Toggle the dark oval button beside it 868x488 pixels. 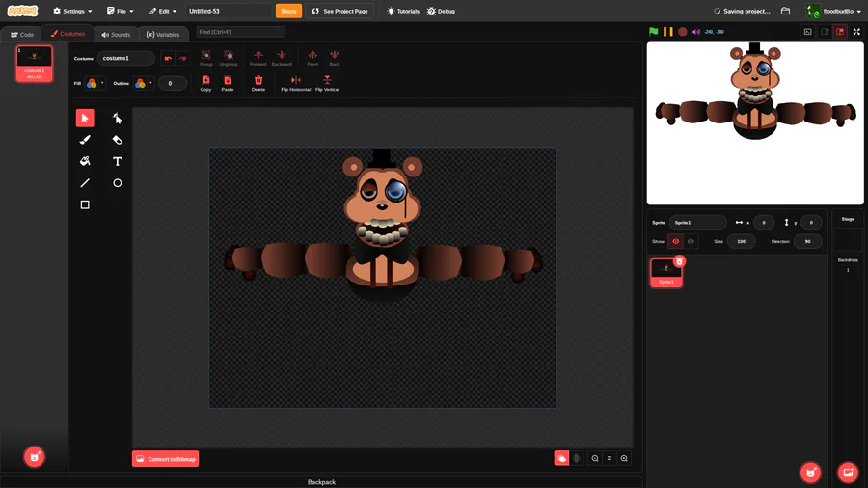577,458
